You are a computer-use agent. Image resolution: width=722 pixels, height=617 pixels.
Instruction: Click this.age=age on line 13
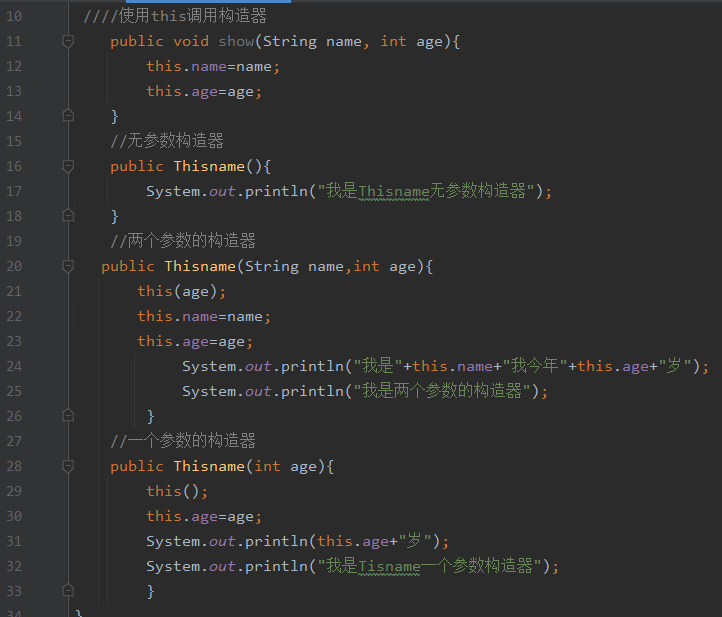(204, 92)
